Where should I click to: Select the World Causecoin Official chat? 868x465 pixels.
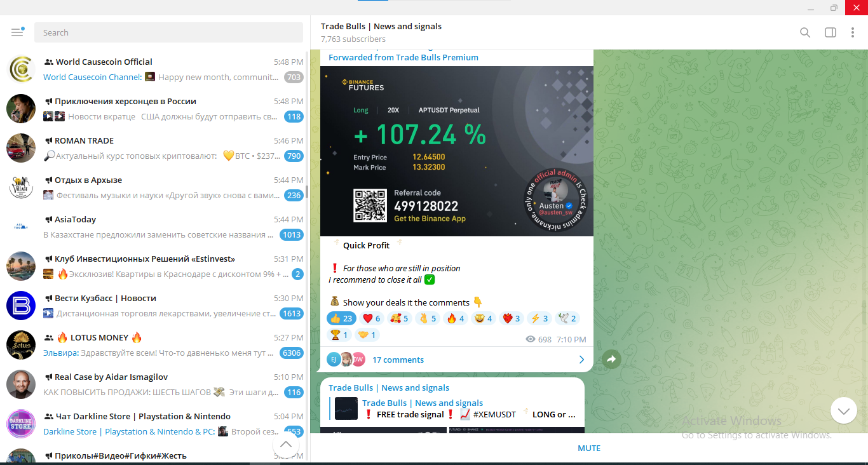pyautogui.click(x=155, y=69)
